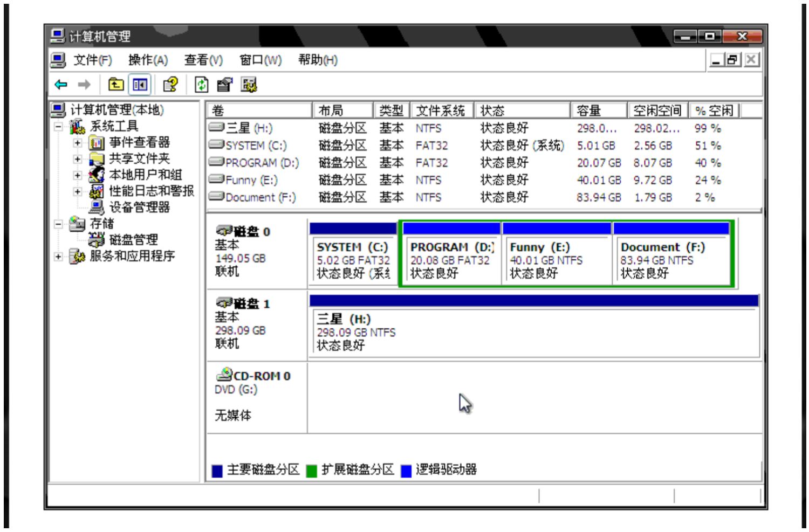The width and height of the screenshot is (809, 532).
Task: Click the 存储 tree icon
Action: tap(77, 224)
